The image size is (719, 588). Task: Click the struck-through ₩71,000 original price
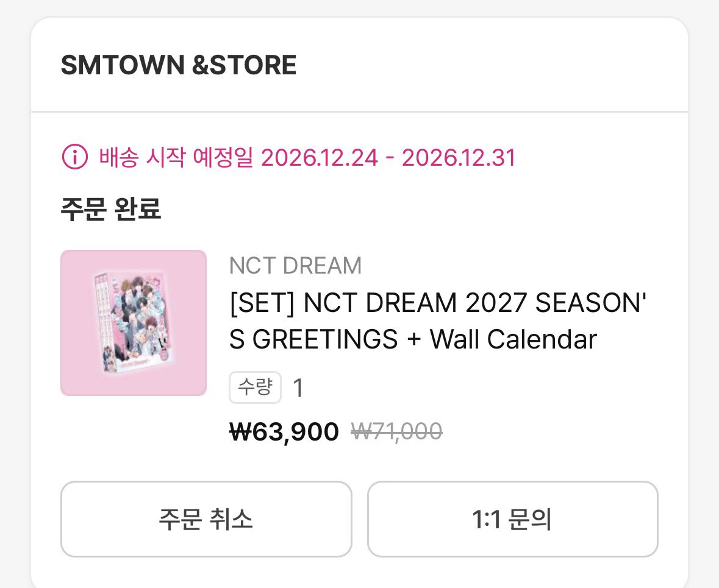click(396, 432)
